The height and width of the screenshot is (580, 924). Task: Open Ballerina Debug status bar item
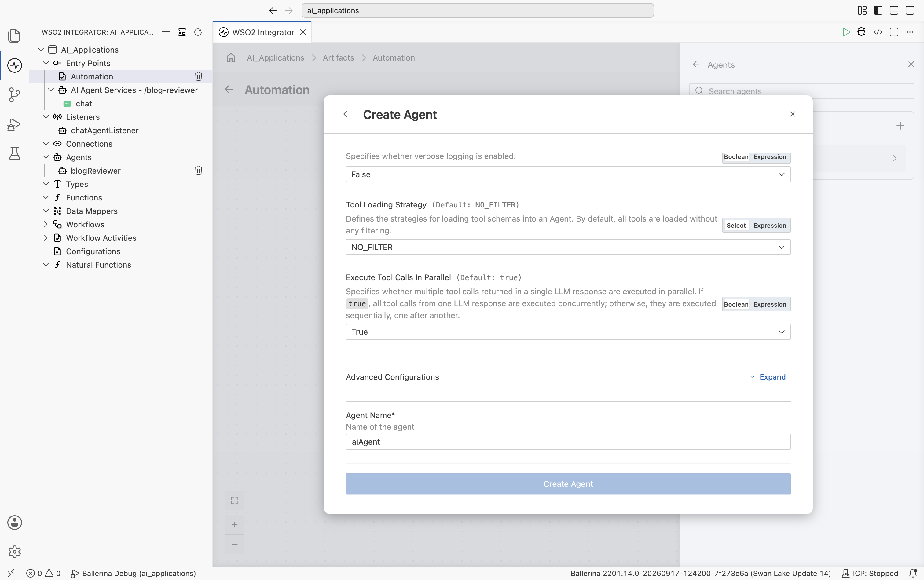133,573
